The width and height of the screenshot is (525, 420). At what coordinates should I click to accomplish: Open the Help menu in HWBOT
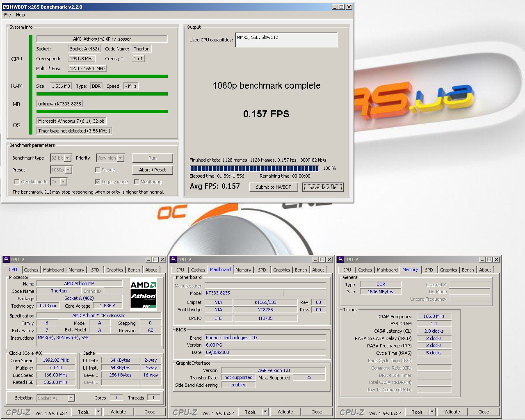(21, 15)
